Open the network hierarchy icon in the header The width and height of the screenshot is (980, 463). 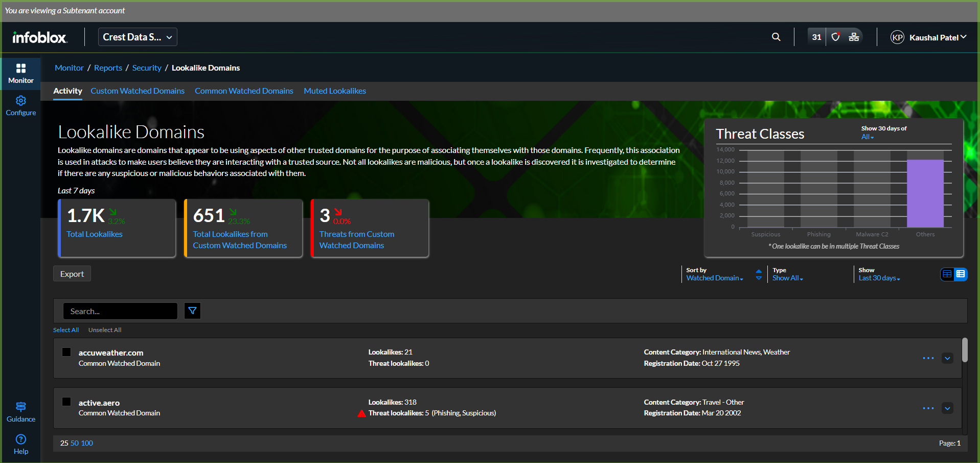[854, 37]
